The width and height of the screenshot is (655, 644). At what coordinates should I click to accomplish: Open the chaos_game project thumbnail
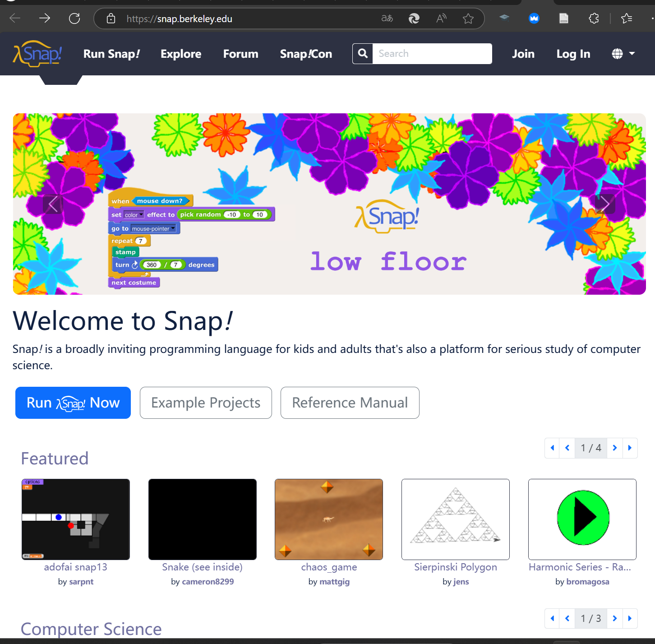[329, 519]
